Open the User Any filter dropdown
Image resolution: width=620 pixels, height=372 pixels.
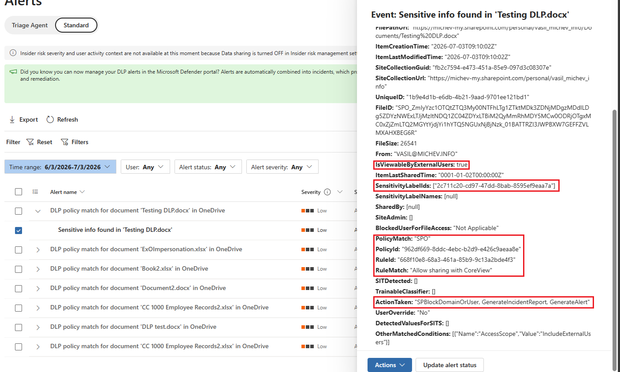(x=145, y=167)
